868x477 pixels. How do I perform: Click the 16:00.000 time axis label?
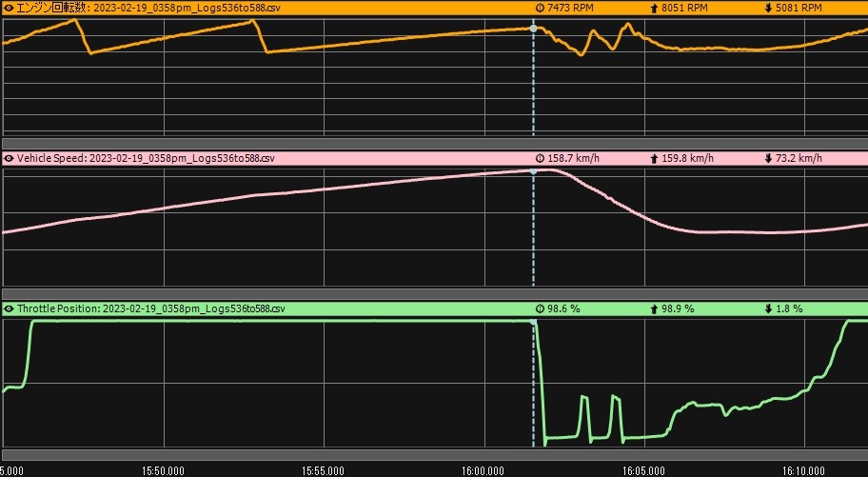point(483,471)
